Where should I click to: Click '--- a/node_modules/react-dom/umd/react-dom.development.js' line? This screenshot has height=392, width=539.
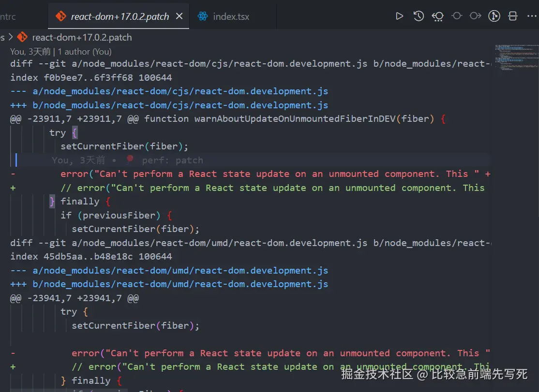[169, 271]
